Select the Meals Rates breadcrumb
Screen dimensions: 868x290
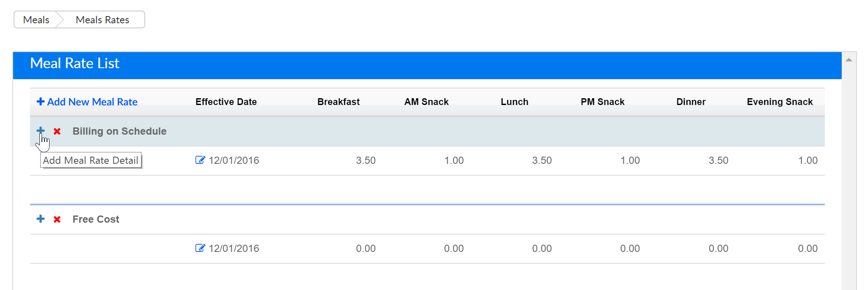click(102, 20)
